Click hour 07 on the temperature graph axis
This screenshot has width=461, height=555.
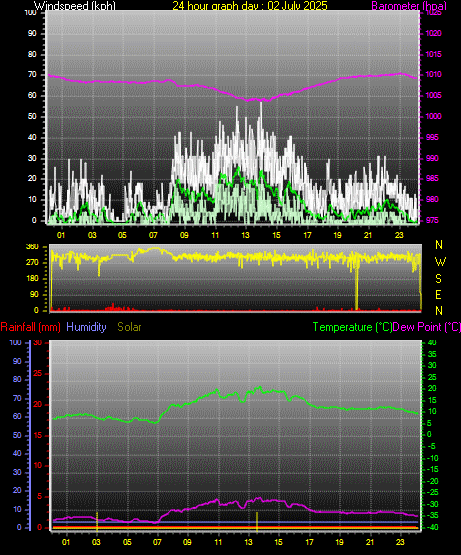tap(157, 542)
